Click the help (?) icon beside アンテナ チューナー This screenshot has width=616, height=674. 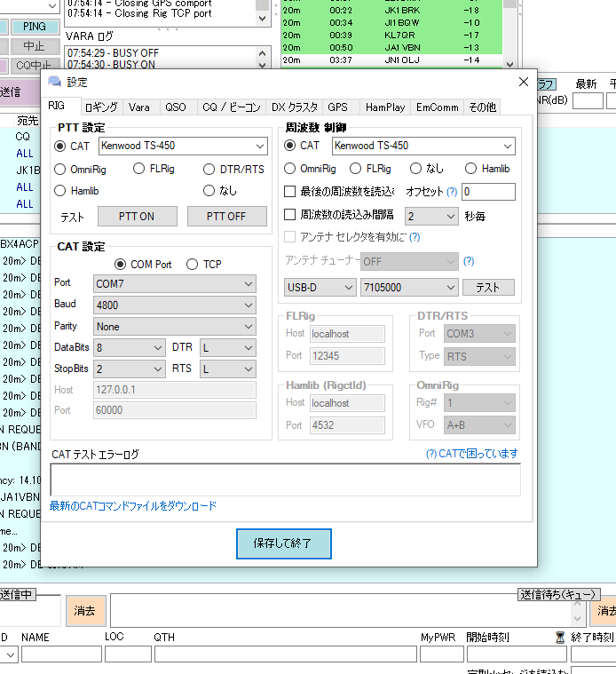point(469,261)
